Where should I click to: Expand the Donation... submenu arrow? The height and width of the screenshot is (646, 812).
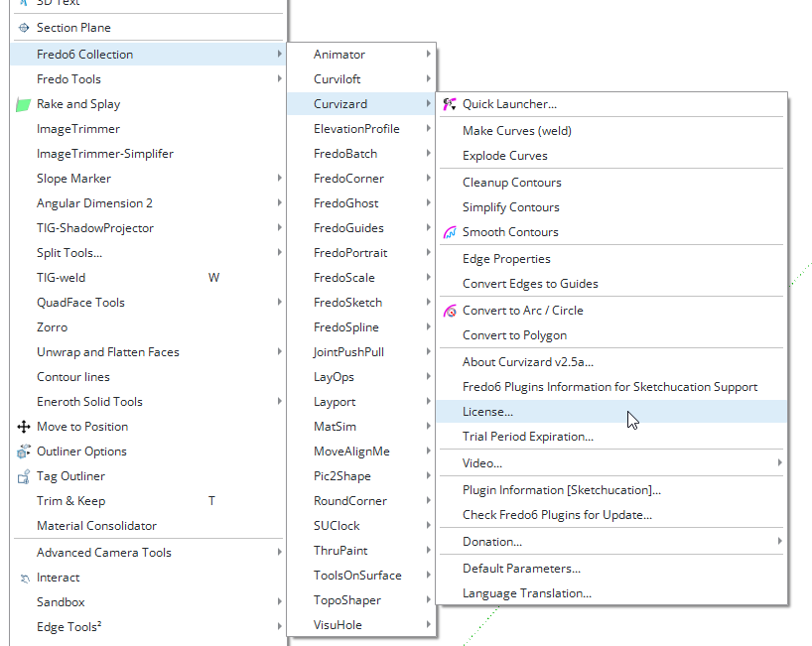[779, 541]
